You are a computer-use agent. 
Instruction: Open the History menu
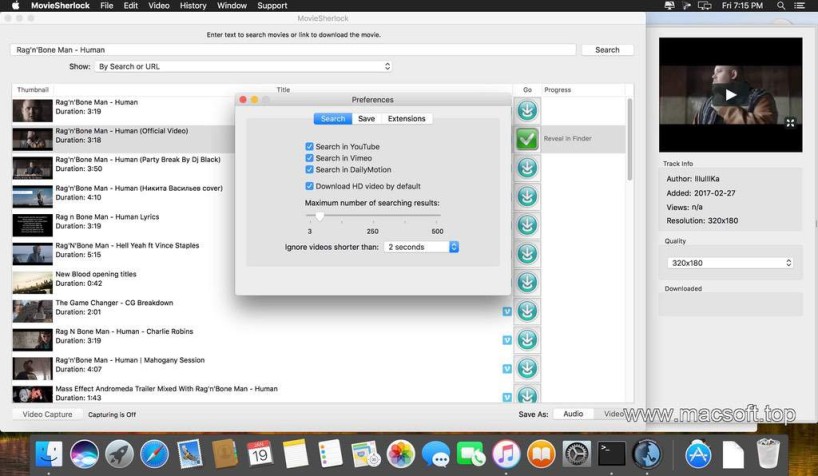point(193,6)
